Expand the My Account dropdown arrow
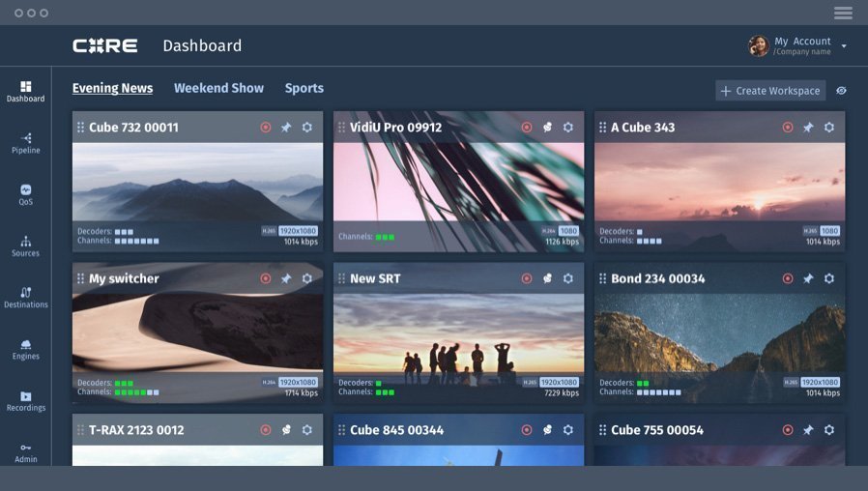The height and width of the screenshot is (491, 868). (x=844, y=46)
